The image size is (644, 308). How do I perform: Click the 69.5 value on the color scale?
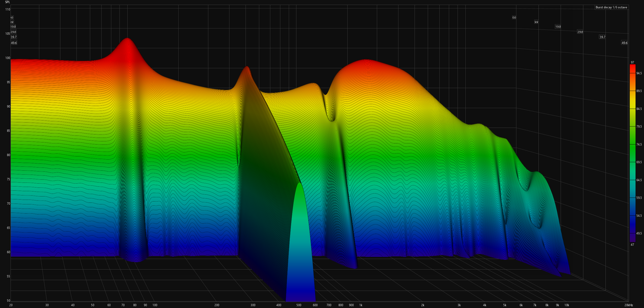tap(639, 163)
